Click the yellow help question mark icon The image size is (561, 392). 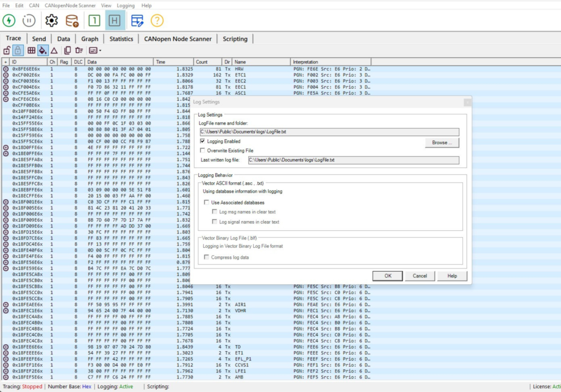pos(157,21)
